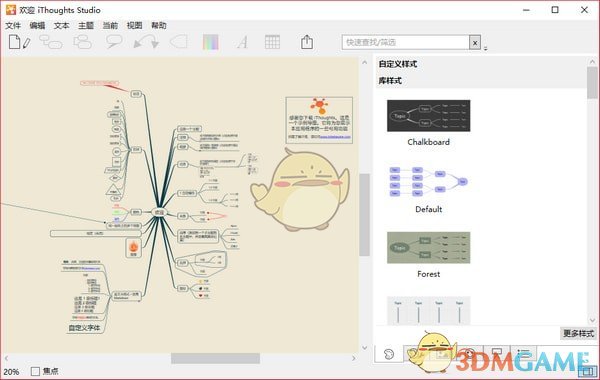Image resolution: width=600 pixels, height=380 pixels.
Task: Click the table grid icon
Action: pos(272,42)
